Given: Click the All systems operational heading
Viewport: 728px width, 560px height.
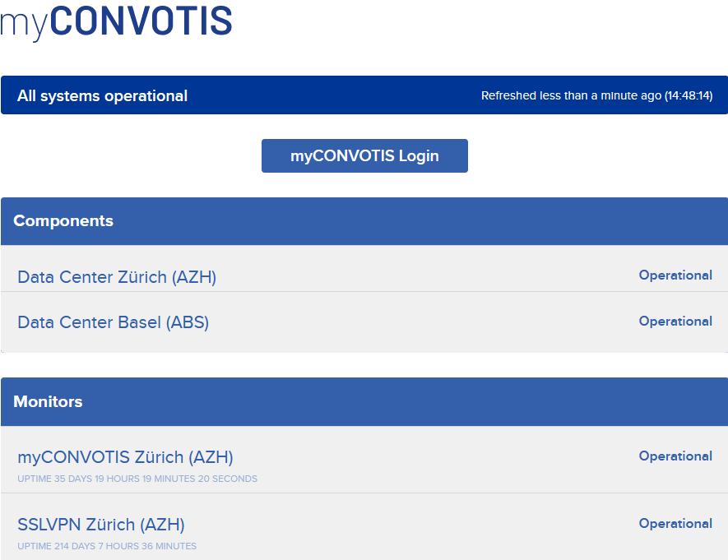Looking at the screenshot, I should point(102,96).
